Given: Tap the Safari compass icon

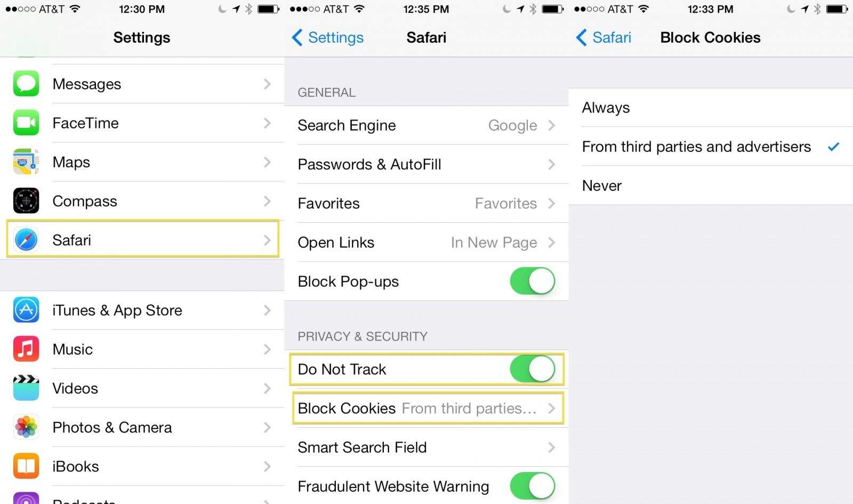Looking at the screenshot, I should point(26,240).
